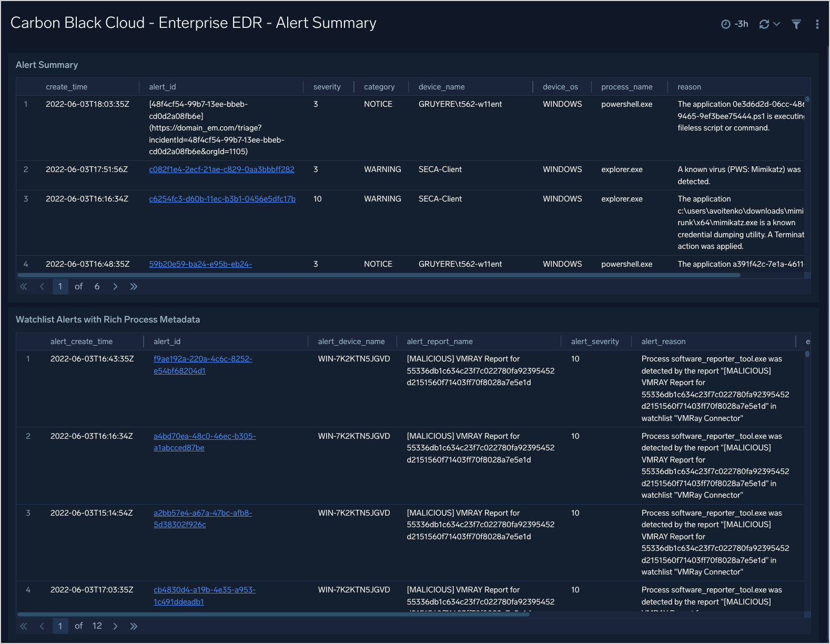
Task: Click the dashboard refresh icon
Action: pyautogui.click(x=764, y=24)
